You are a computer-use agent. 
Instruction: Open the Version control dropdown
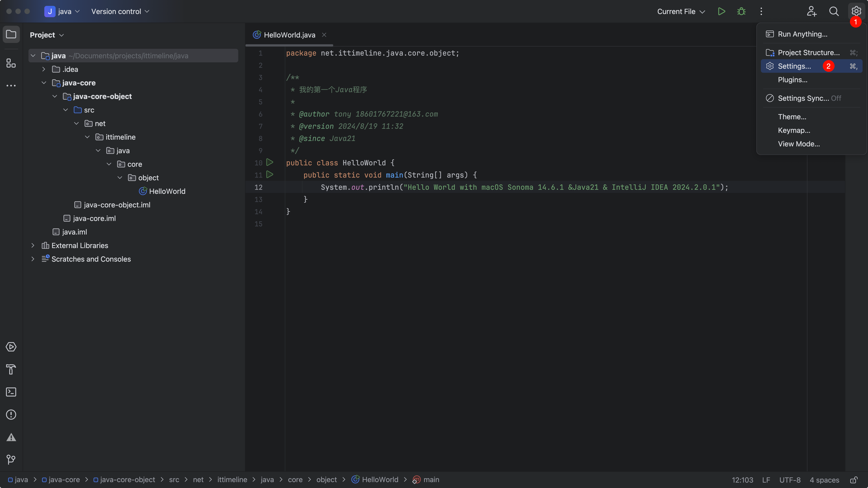tap(120, 12)
